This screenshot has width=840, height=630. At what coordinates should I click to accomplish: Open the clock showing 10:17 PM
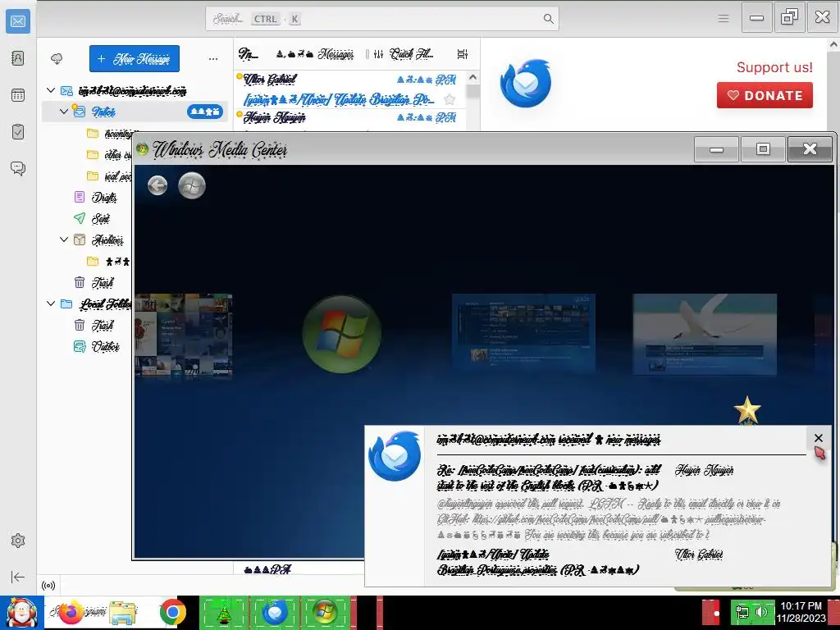[801, 612]
